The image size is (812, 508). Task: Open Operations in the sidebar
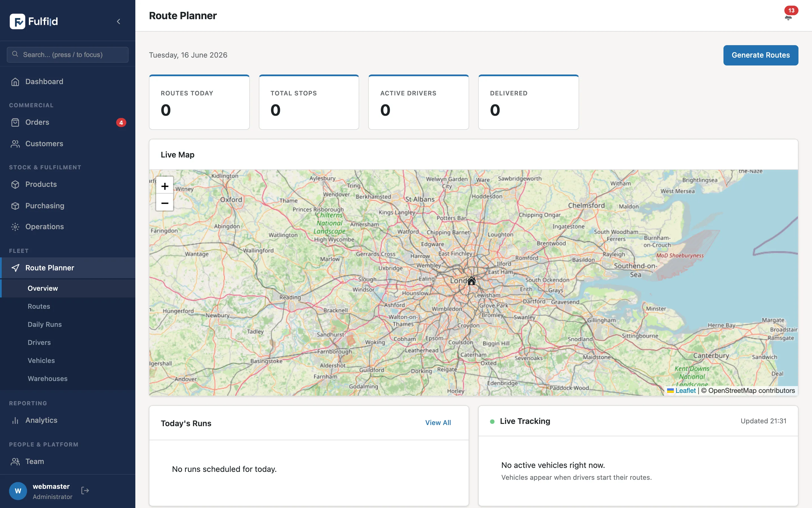point(67,227)
